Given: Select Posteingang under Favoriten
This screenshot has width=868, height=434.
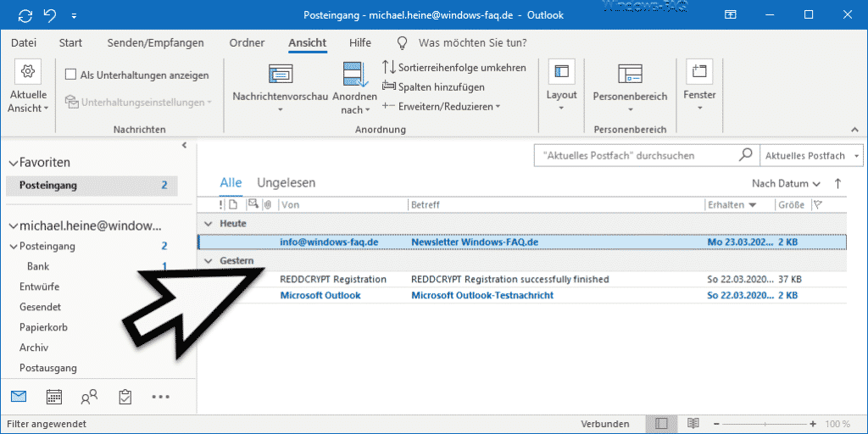Looking at the screenshot, I should [92, 186].
